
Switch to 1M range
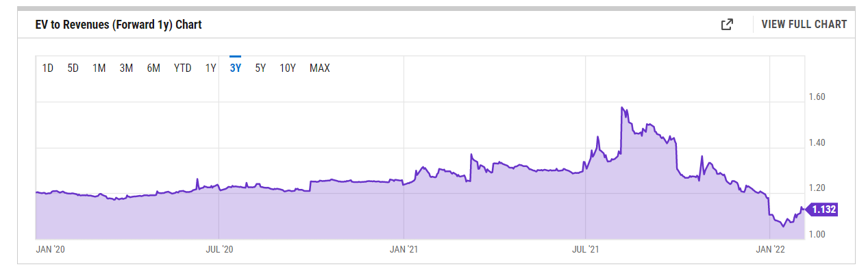pyautogui.click(x=99, y=68)
